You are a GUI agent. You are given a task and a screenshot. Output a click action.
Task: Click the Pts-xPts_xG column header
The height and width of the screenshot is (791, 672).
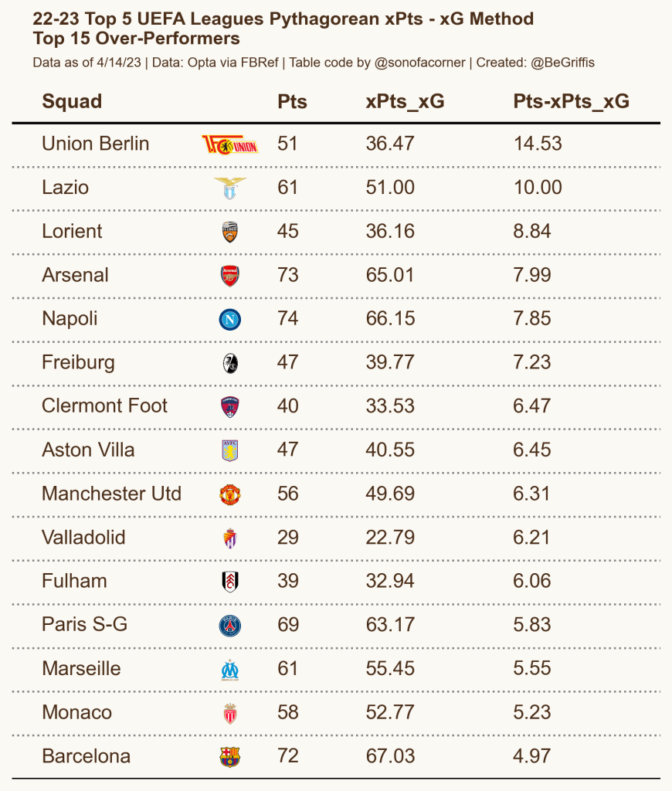pyautogui.click(x=571, y=102)
